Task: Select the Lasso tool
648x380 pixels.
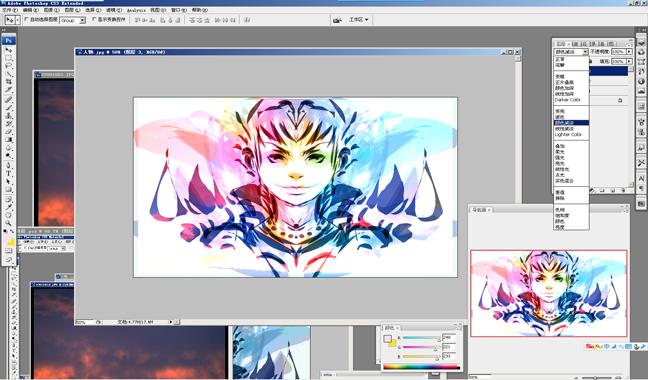Action: point(8,66)
